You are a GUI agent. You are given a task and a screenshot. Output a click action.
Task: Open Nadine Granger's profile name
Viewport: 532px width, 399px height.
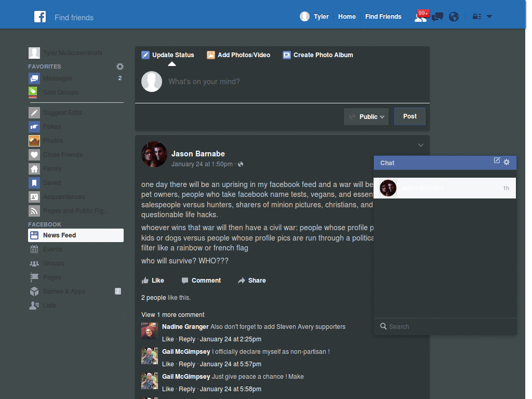tap(185, 327)
